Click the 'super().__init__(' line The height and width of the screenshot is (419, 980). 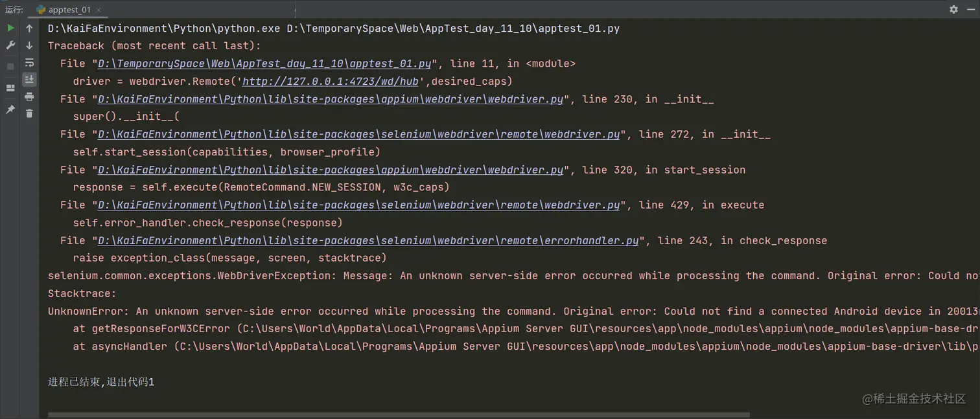(126, 117)
